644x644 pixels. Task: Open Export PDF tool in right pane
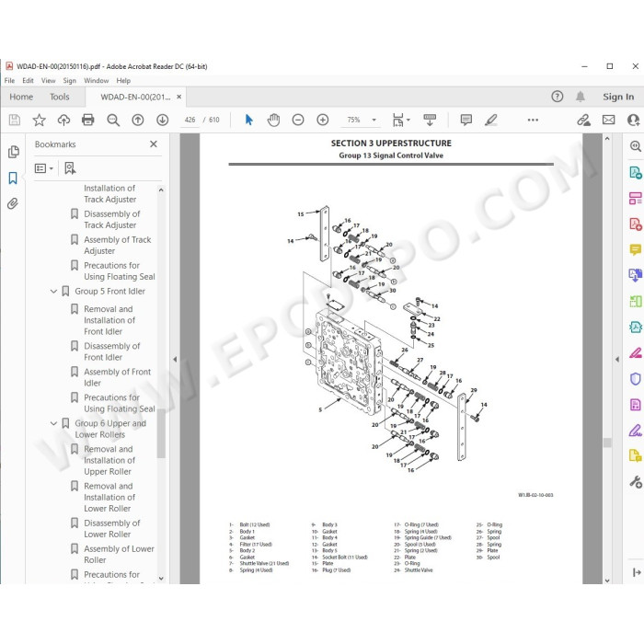point(636,173)
